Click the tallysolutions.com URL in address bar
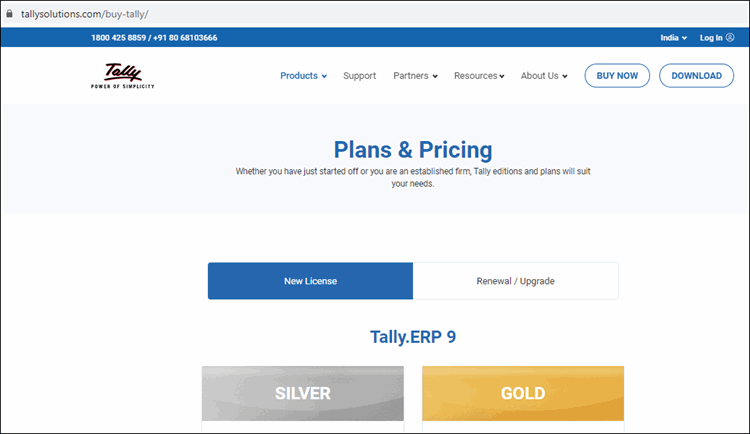The width and height of the screenshot is (750, 434). [85, 14]
